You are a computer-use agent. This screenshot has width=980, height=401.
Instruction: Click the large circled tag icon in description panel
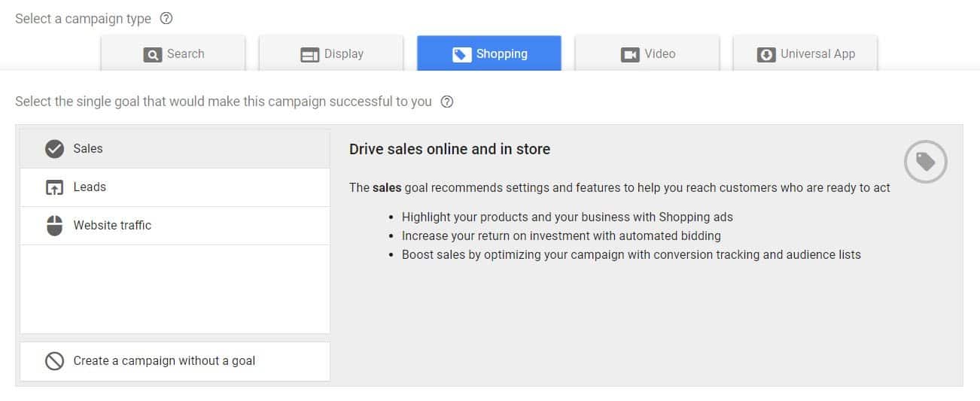tap(926, 162)
